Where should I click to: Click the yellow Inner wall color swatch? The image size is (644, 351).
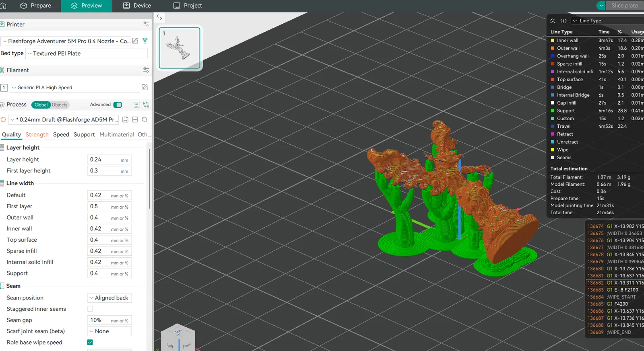pyautogui.click(x=553, y=41)
